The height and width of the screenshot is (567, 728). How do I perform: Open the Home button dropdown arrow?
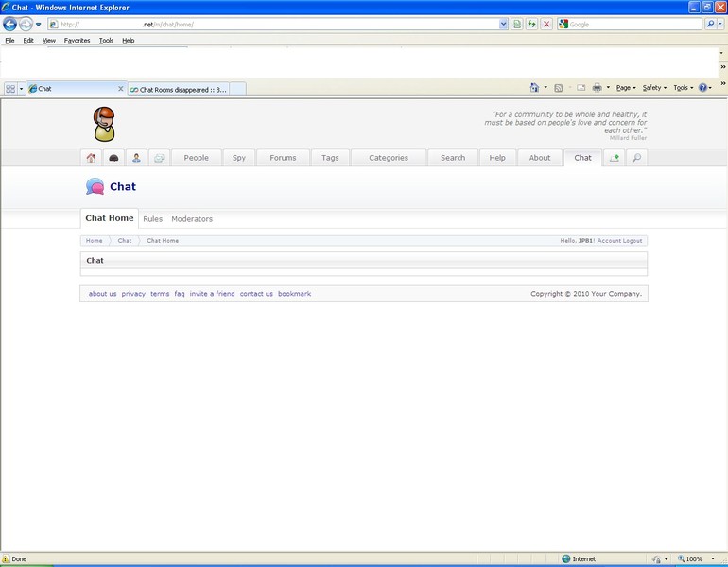coord(546,87)
